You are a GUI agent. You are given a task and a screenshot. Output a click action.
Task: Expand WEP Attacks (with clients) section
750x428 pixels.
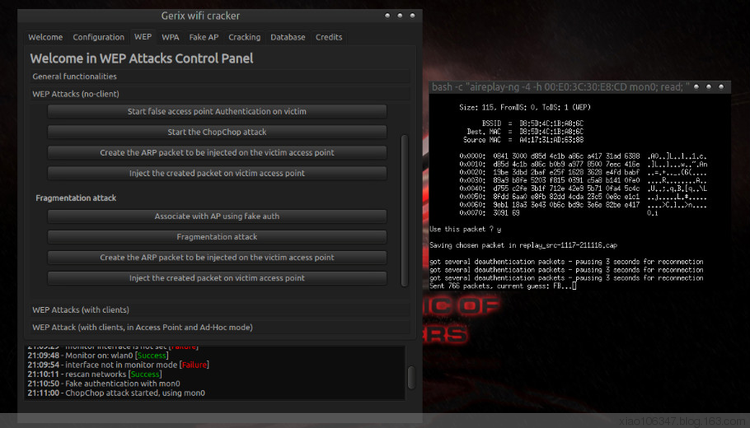pyautogui.click(x=220, y=310)
